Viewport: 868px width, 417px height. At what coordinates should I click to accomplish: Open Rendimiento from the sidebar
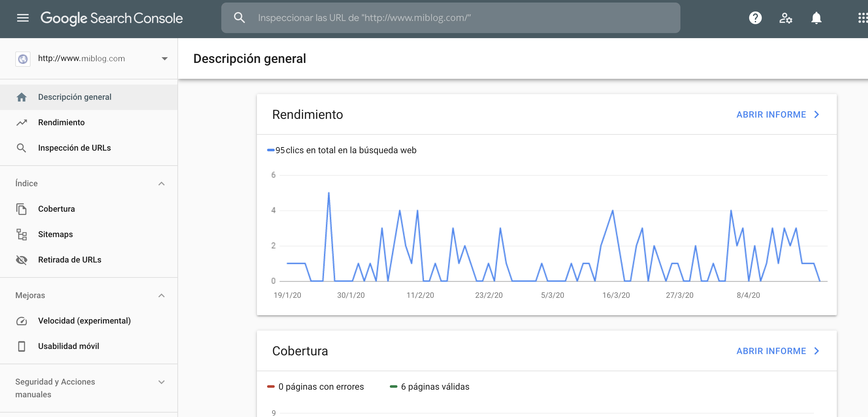[61, 122]
